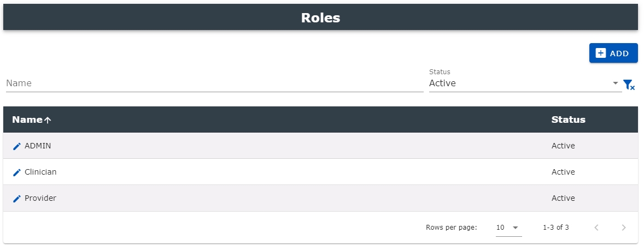Open the Status filter dropdown
The image size is (644, 245).
point(525,83)
